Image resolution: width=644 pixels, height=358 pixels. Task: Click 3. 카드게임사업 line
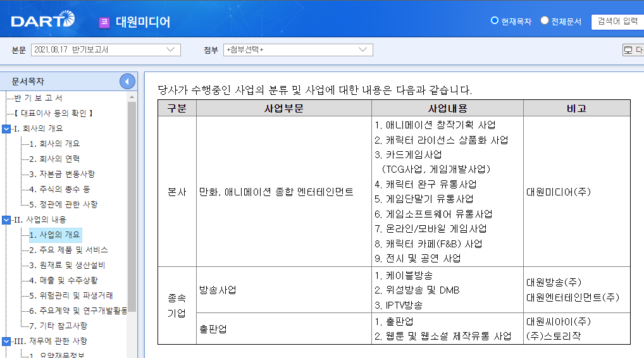coord(408,155)
